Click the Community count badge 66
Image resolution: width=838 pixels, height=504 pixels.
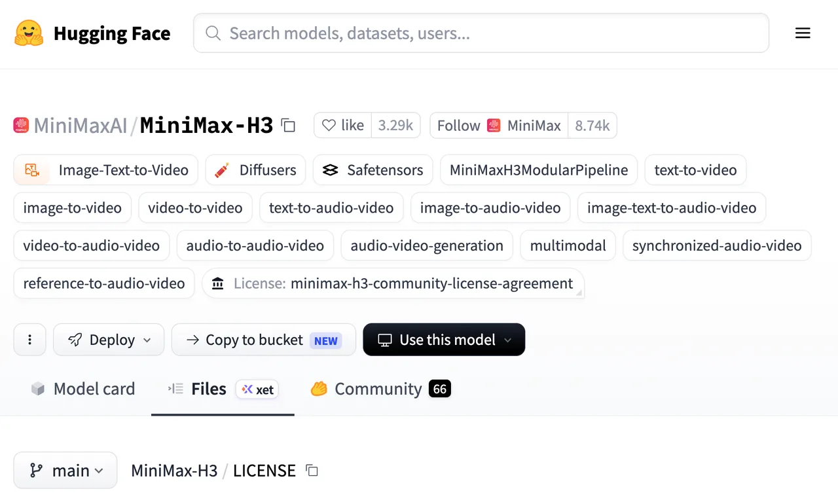click(x=440, y=389)
